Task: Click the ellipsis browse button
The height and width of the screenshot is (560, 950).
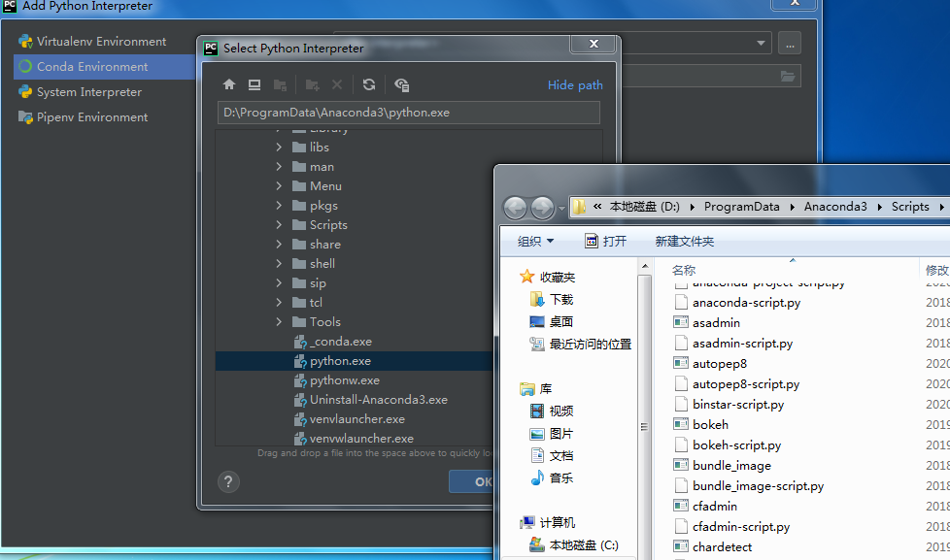Action: (790, 44)
